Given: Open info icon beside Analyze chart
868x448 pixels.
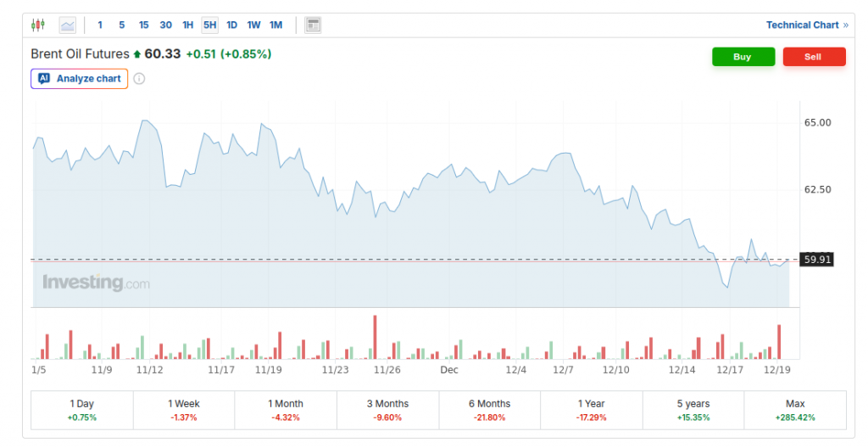Looking at the screenshot, I should tap(139, 79).
